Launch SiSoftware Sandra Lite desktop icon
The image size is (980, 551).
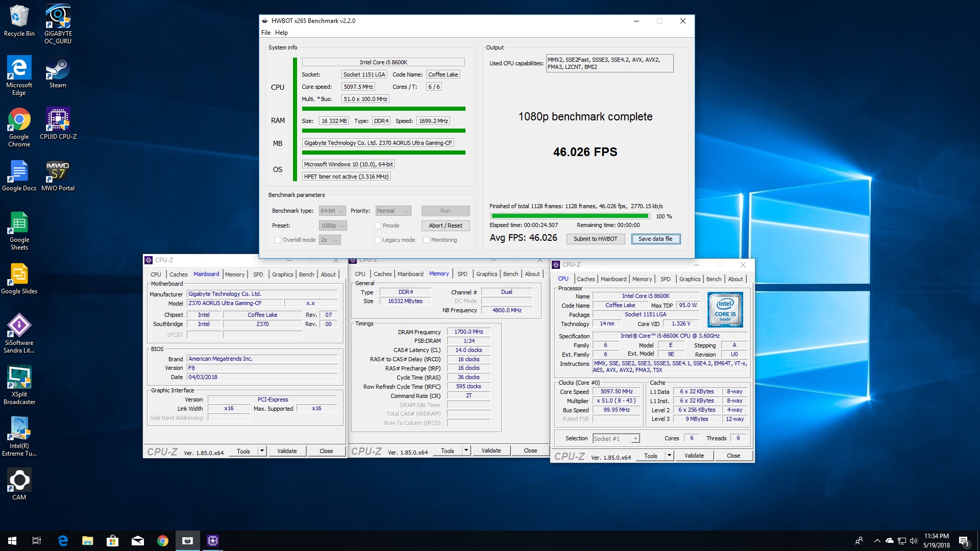click(x=19, y=334)
